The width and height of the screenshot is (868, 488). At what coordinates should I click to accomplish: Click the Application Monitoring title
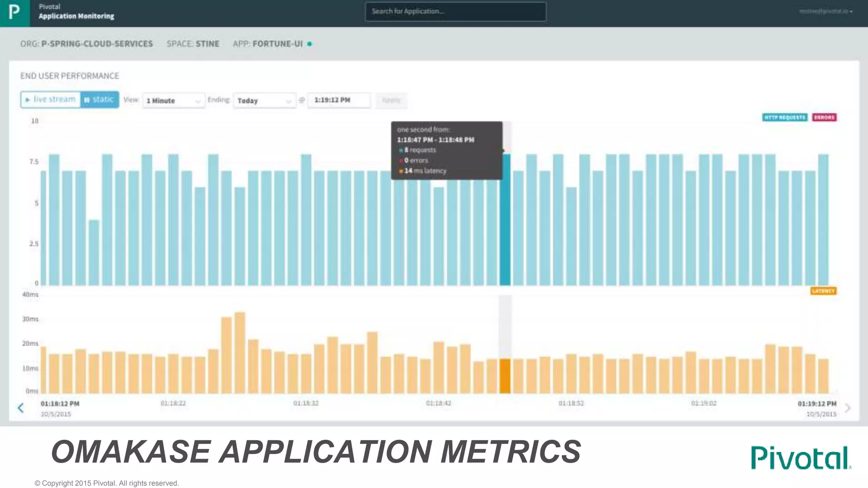click(x=76, y=16)
